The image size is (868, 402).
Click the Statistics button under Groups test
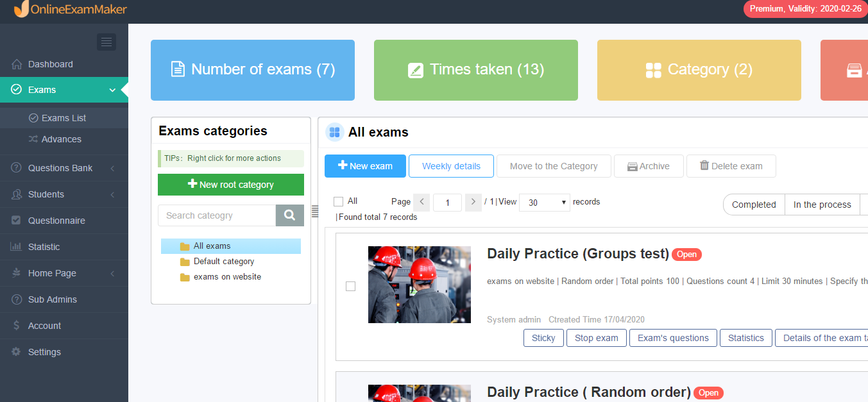point(746,338)
